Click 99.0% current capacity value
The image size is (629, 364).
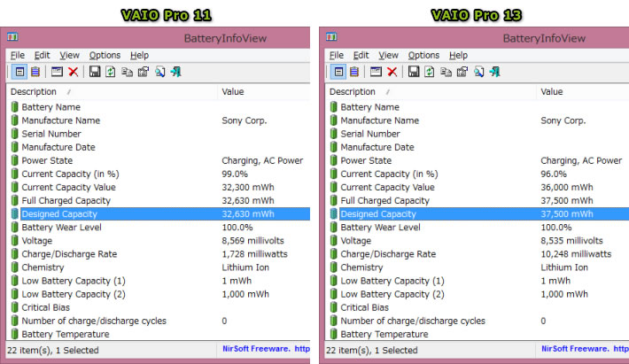click(235, 174)
